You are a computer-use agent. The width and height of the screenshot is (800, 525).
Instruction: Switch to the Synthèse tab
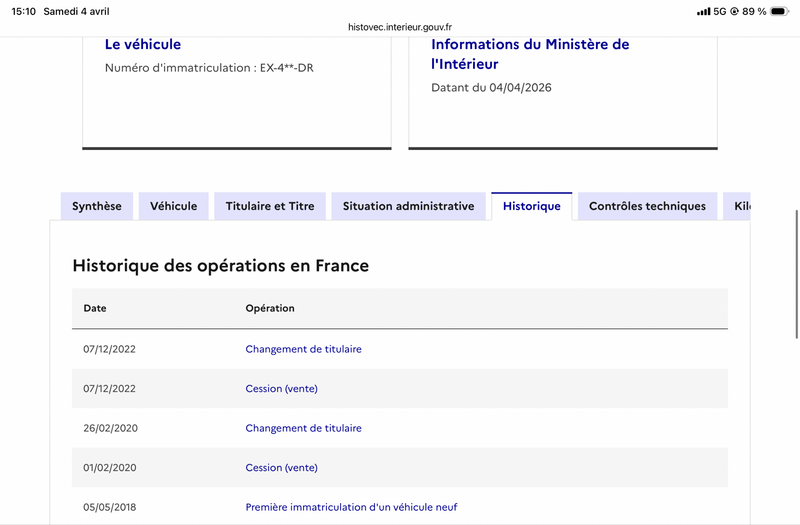click(97, 206)
